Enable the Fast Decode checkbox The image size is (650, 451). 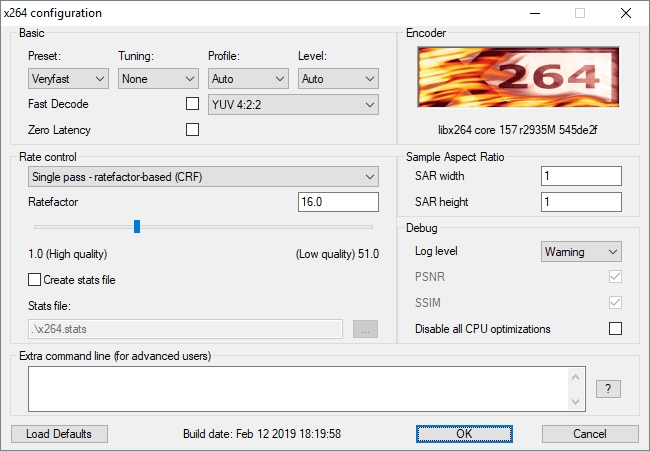(x=192, y=104)
